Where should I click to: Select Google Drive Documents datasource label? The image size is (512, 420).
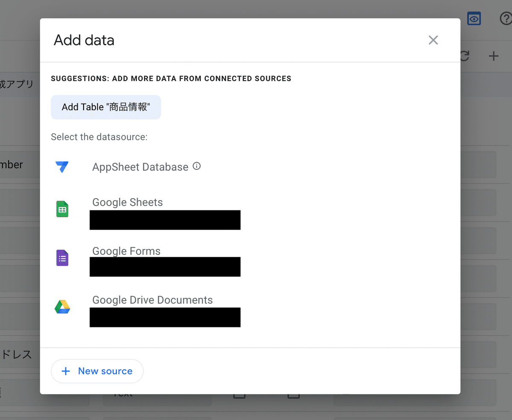coord(152,300)
